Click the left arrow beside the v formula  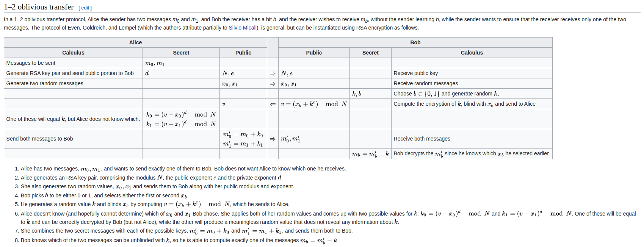(x=273, y=104)
